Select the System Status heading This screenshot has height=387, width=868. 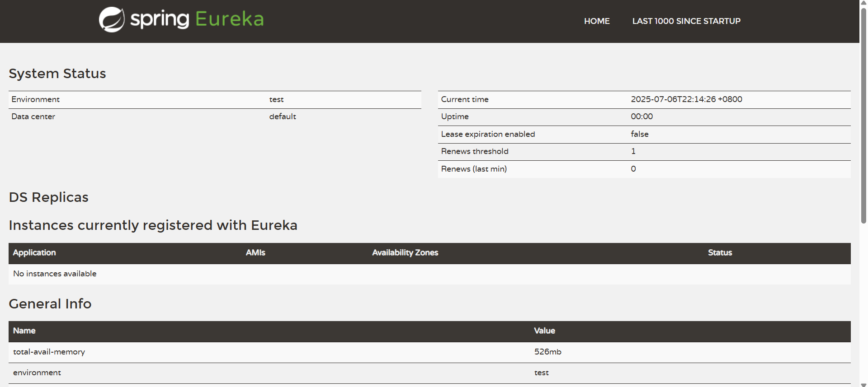[x=57, y=74]
